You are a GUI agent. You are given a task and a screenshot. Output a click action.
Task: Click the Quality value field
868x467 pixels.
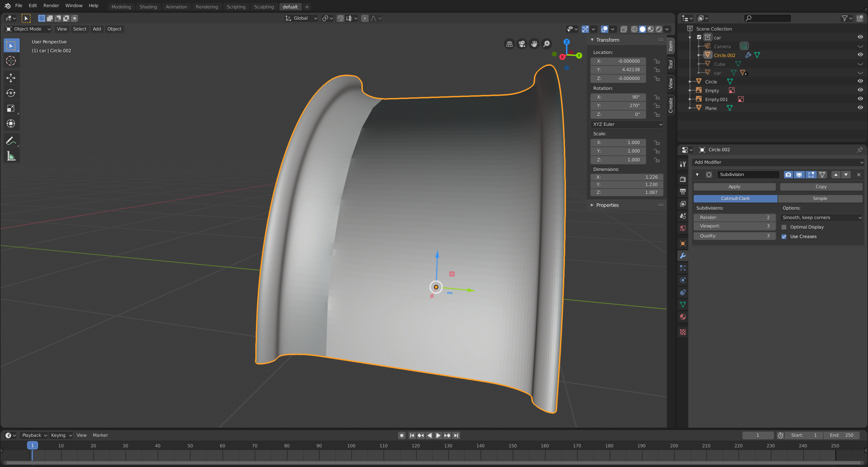point(734,236)
